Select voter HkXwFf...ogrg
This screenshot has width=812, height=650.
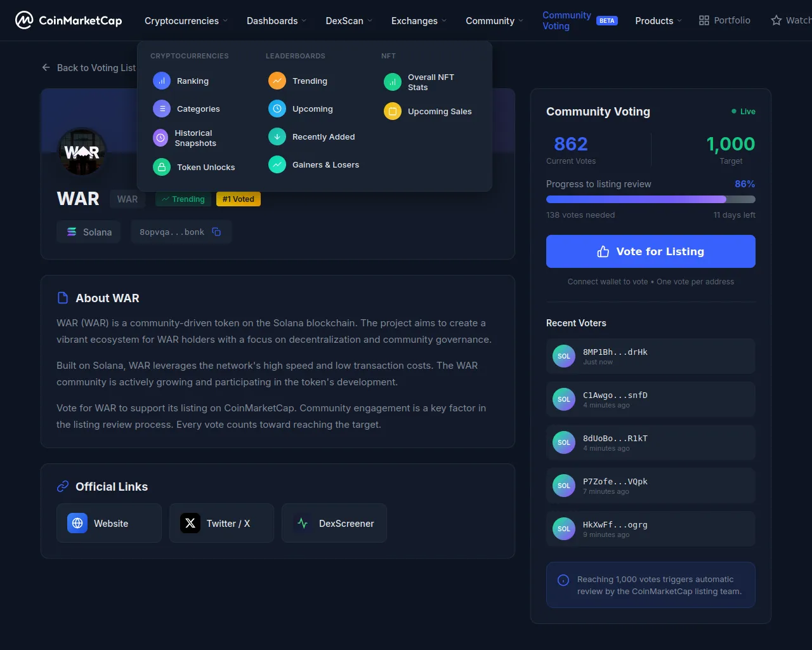pyautogui.click(x=651, y=529)
